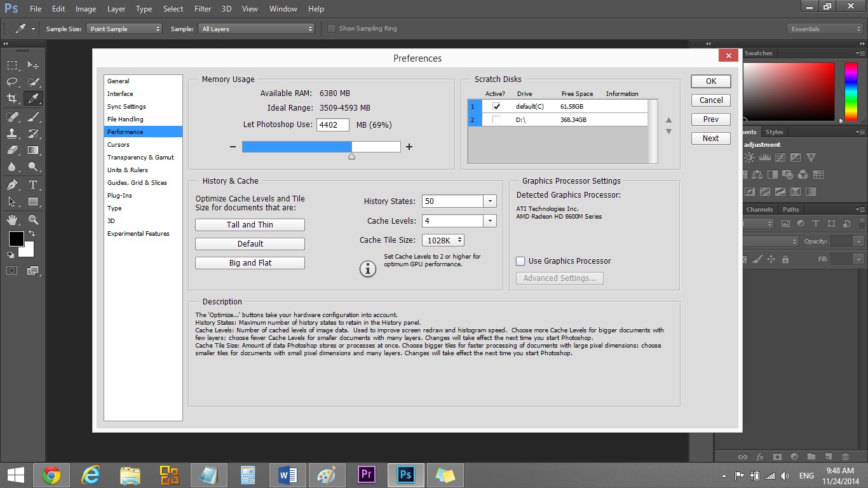This screenshot has width=868, height=488.
Task: Select the Horizontal Type tool
Action: click(x=33, y=185)
